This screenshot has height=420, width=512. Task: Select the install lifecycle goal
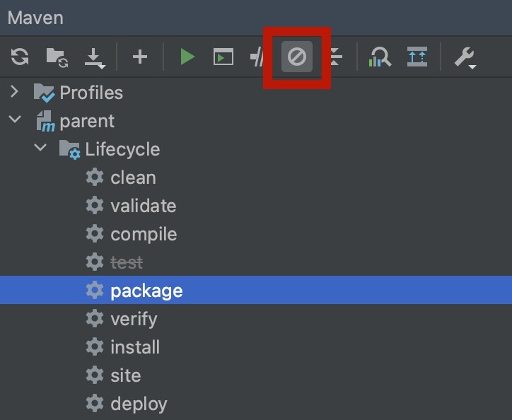tap(135, 347)
